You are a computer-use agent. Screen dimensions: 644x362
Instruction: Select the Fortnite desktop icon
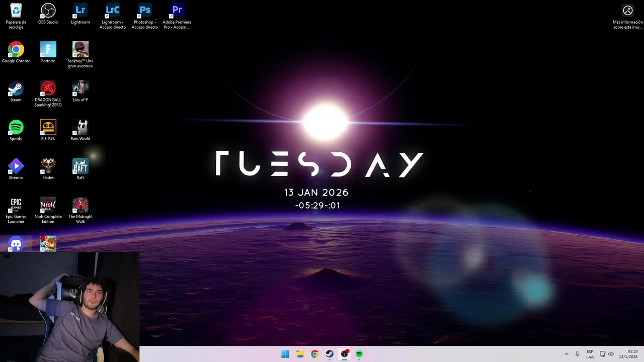pyautogui.click(x=48, y=53)
